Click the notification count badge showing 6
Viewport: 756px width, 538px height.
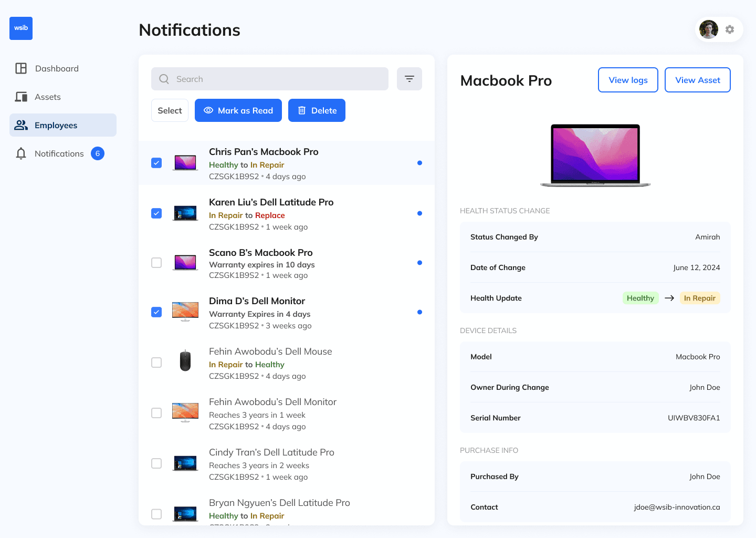tap(98, 153)
